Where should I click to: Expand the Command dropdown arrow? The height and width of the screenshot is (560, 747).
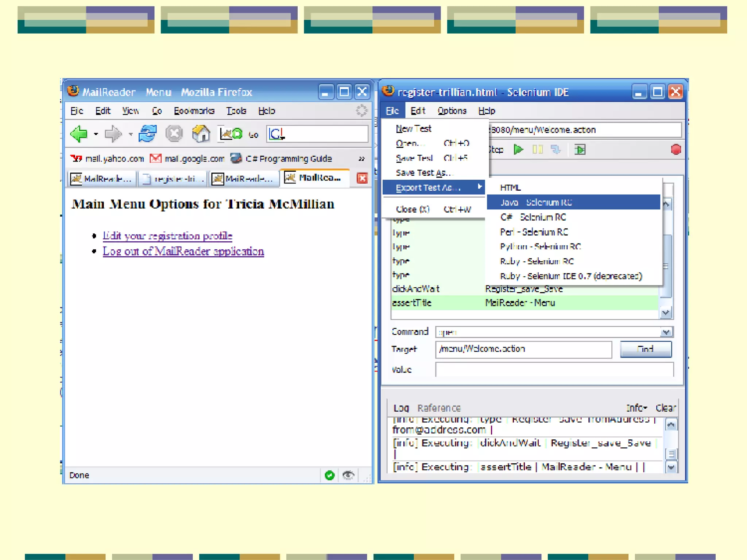pos(666,332)
